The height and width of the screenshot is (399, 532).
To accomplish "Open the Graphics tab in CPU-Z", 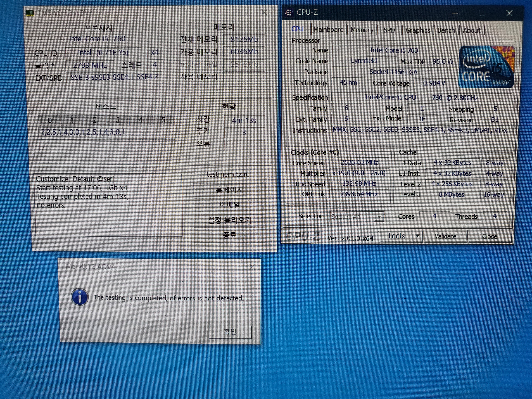I will click(x=418, y=30).
